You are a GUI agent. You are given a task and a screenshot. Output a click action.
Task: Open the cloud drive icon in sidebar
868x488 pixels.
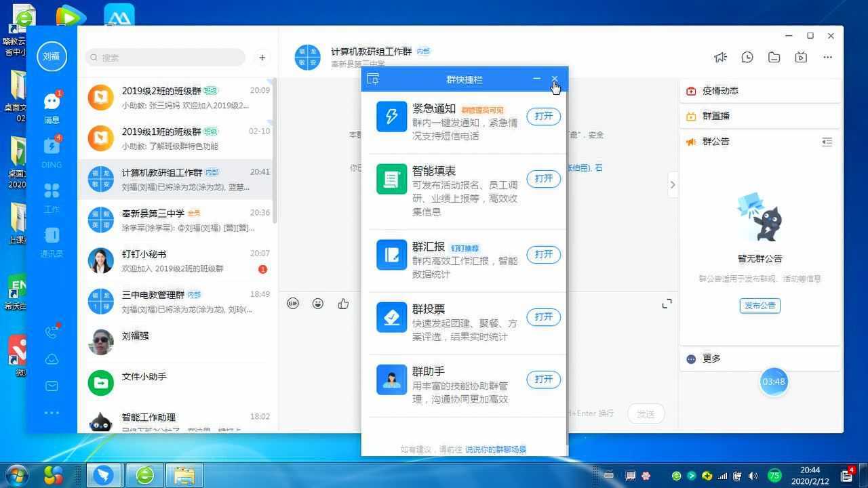[x=52, y=359]
